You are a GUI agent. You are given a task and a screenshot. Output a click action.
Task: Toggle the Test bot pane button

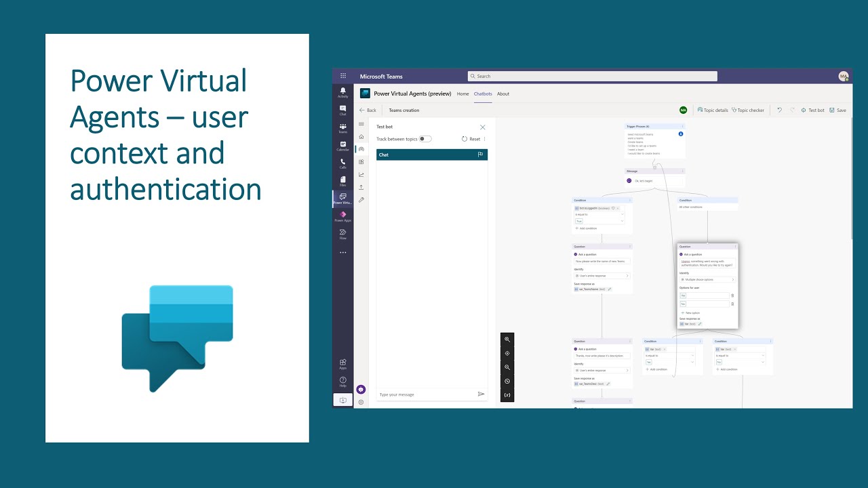pos(812,110)
